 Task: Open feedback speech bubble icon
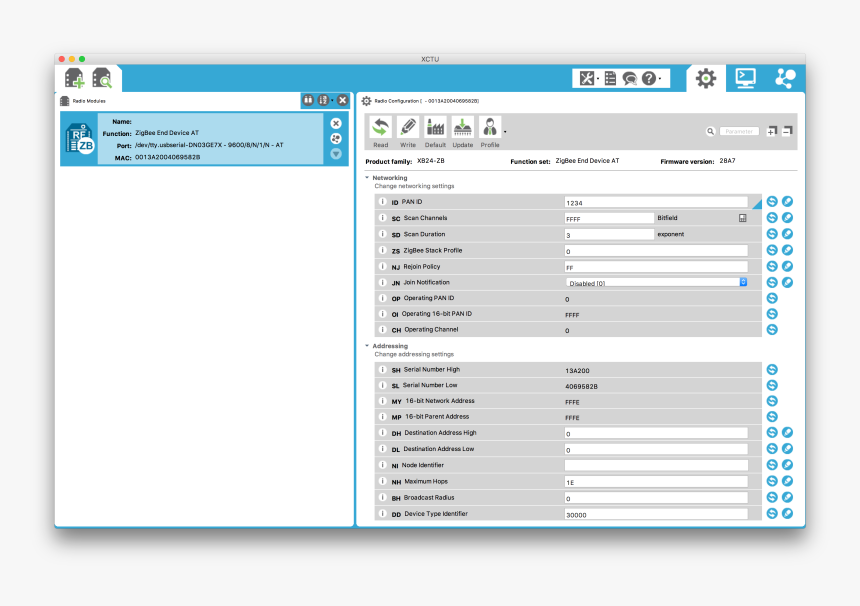pyautogui.click(x=630, y=79)
